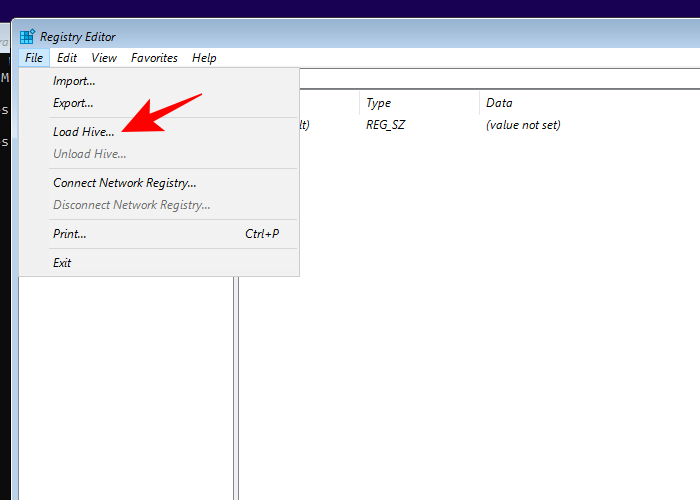Open the View menu
The height and width of the screenshot is (500, 700).
(104, 58)
